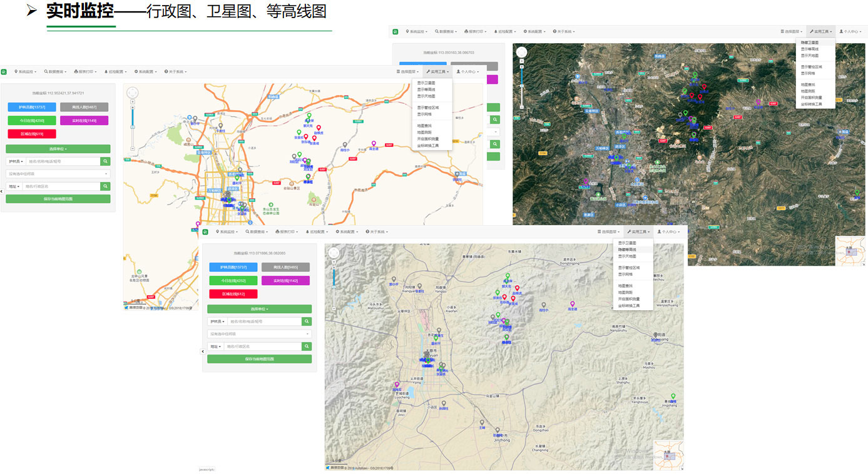This screenshot has height=474, width=868.
Task: Click the green logo icon in road map window
Action: pos(4,72)
